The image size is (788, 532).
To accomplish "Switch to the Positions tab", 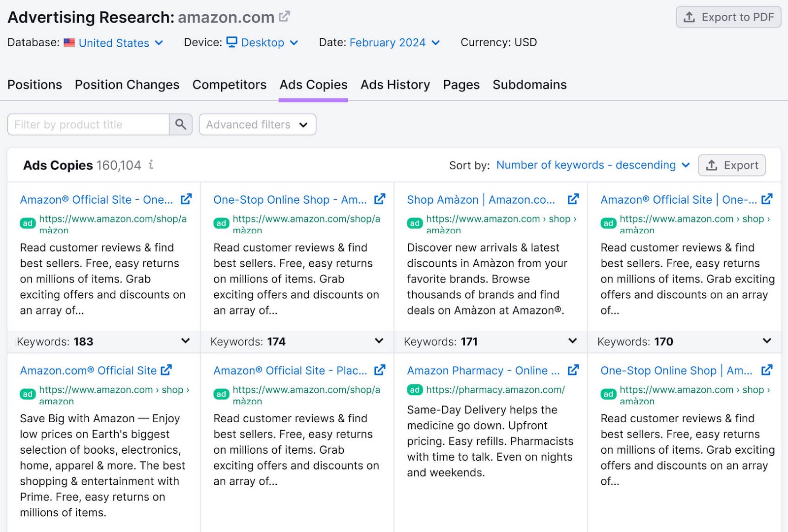I will click(x=34, y=85).
